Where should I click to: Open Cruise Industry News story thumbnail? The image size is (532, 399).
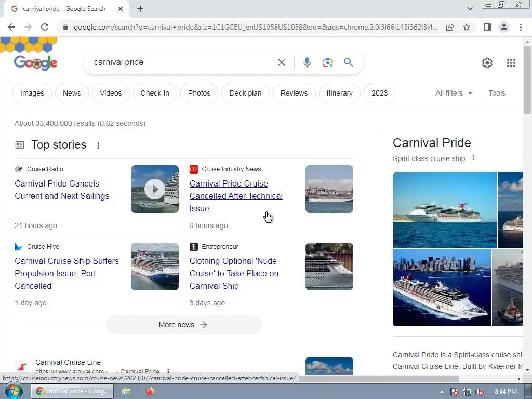point(329,189)
